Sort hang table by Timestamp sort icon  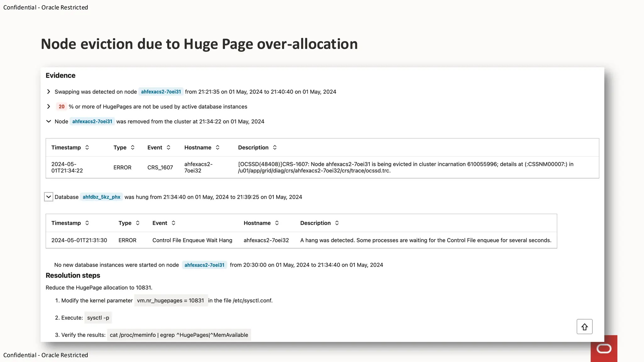click(x=87, y=223)
